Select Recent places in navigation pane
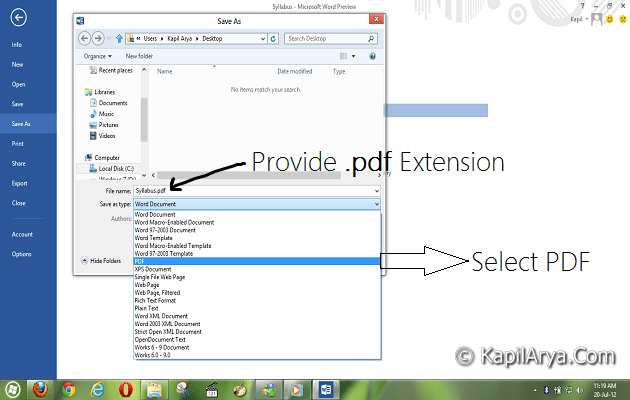 [x=110, y=70]
